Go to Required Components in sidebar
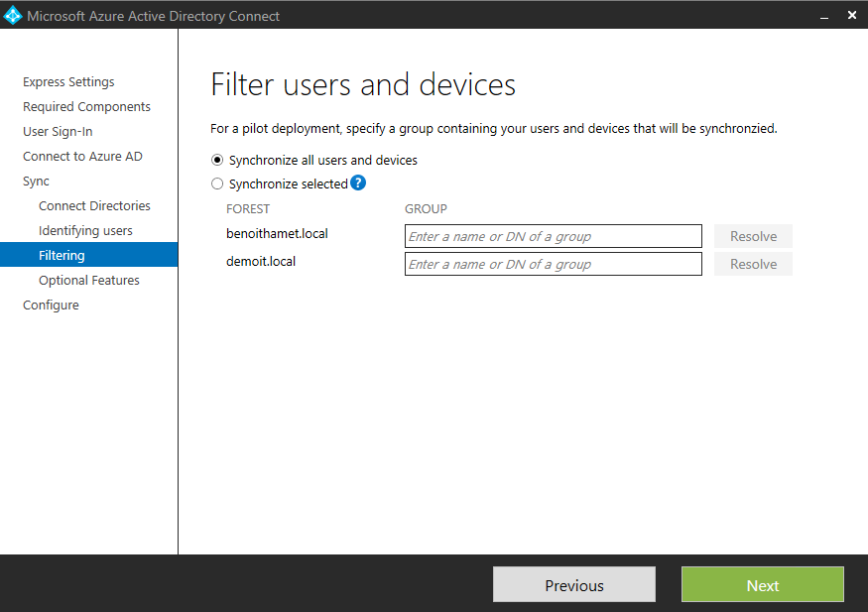Image resolution: width=868 pixels, height=612 pixels. click(86, 107)
